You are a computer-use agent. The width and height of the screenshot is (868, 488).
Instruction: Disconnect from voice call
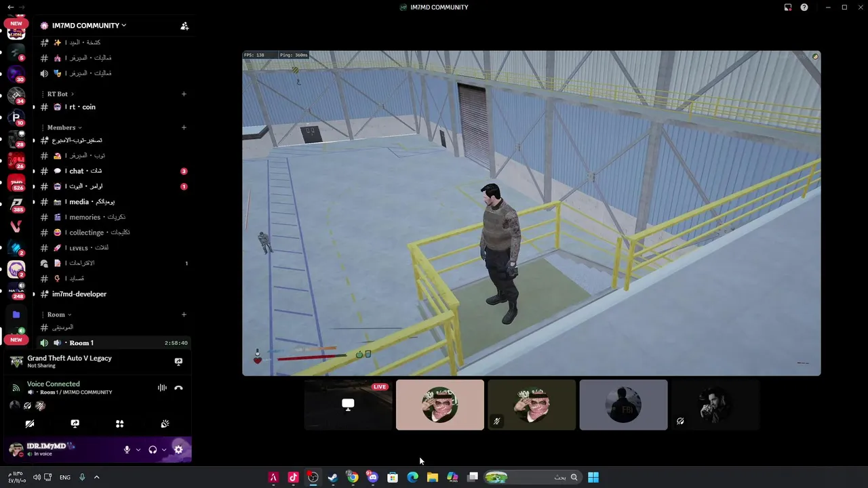tap(178, 388)
